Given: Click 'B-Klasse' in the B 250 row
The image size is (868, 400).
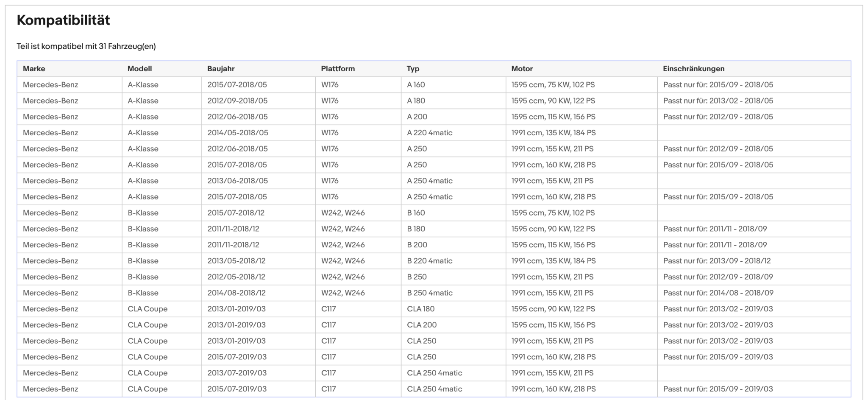Looking at the screenshot, I should [x=143, y=277].
